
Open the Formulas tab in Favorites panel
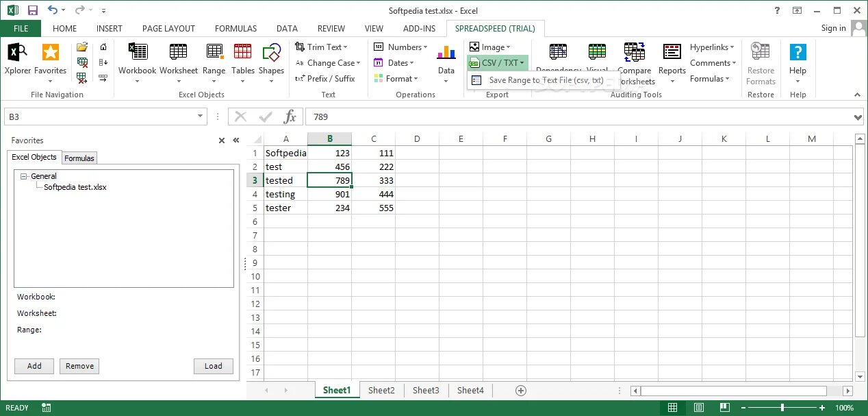pos(79,158)
